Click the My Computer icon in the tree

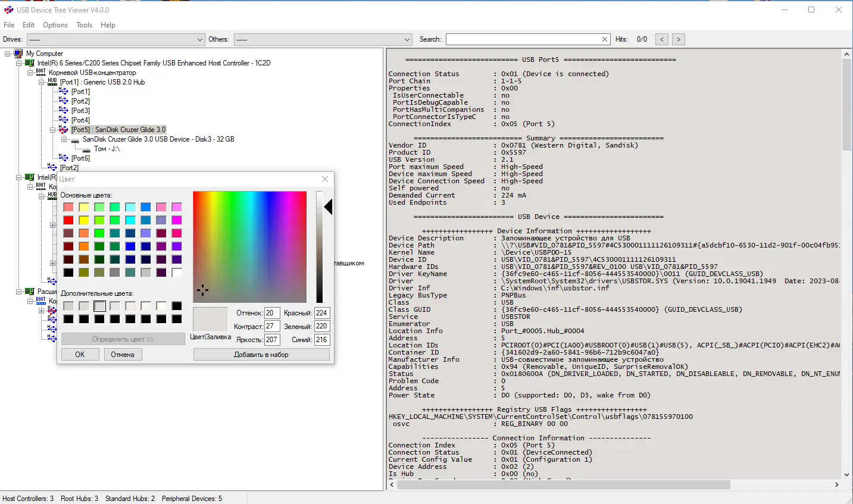[x=18, y=54]
